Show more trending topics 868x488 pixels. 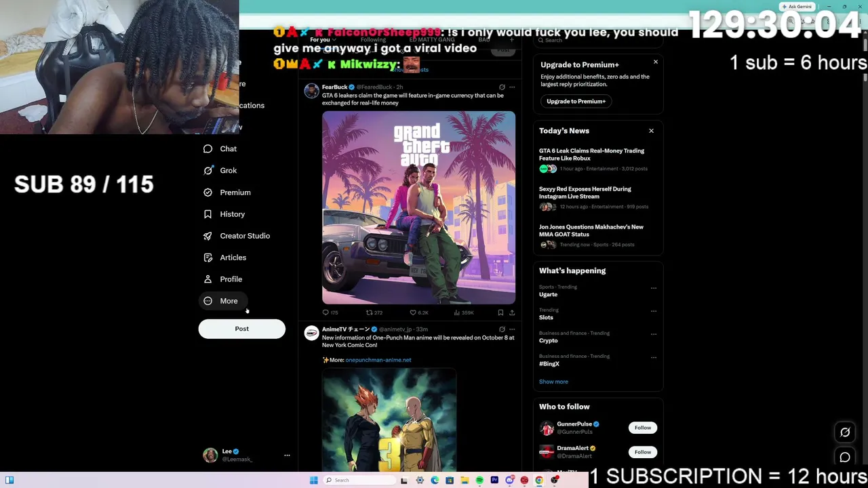[553, 382]
